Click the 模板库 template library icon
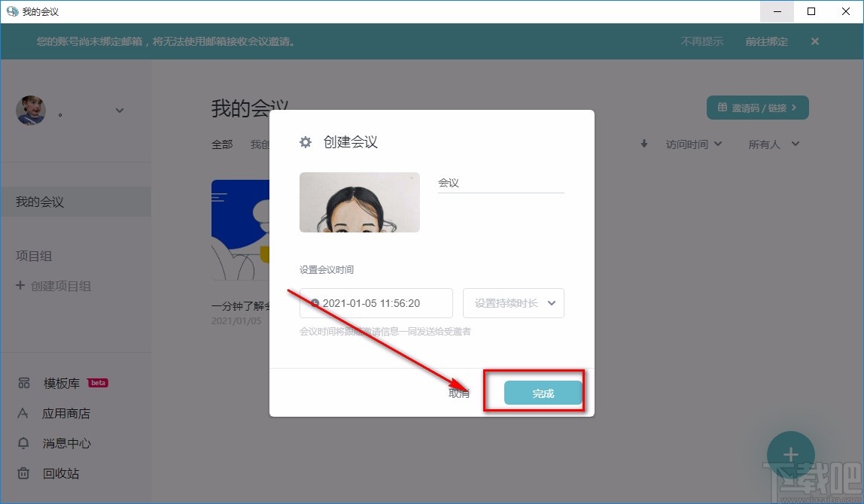864x504 pixels. coord(23,383)
